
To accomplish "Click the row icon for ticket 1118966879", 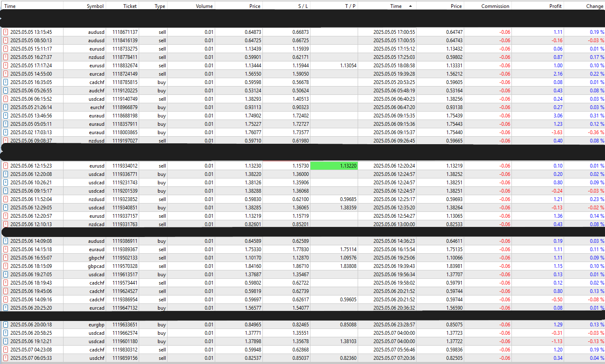I will coord(5,107).
